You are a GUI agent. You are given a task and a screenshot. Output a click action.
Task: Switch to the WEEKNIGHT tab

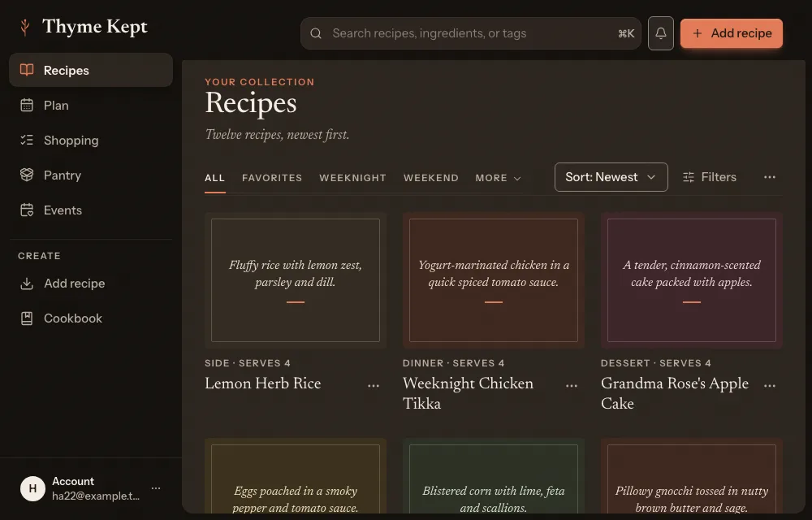pyautogui.click(x=352, y=178)
